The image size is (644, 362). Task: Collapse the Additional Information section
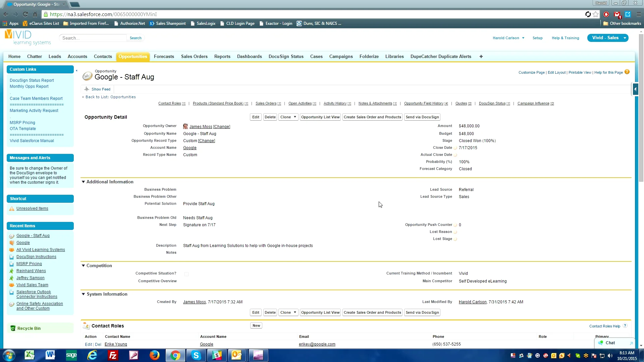point(83,182)
